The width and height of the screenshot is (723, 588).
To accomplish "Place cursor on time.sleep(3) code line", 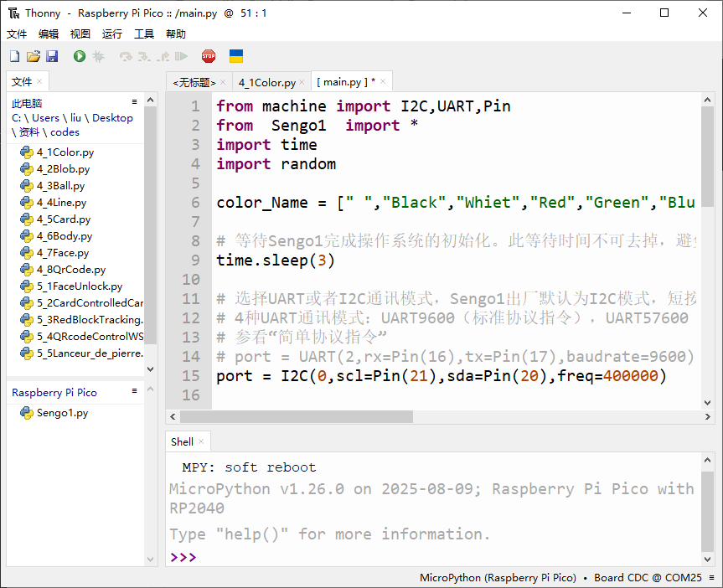I will (x=276, y=260).
